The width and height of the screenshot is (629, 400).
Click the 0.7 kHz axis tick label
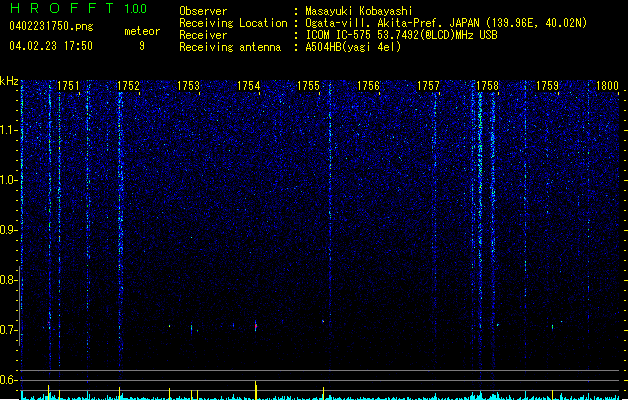[8, 330]
